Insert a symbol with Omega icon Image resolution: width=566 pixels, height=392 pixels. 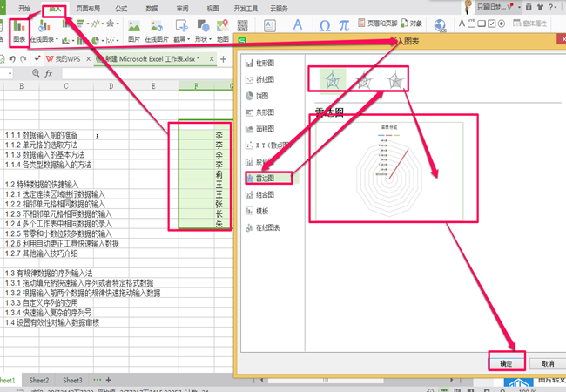[325, 26]
